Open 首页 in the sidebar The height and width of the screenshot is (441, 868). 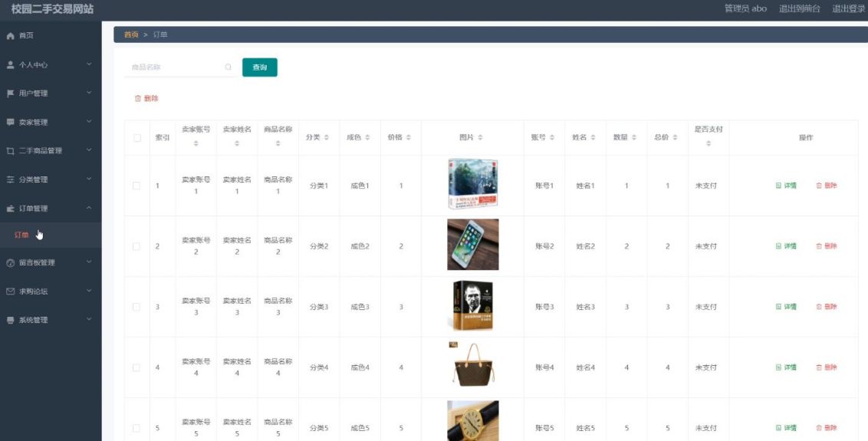click(51, 35)
